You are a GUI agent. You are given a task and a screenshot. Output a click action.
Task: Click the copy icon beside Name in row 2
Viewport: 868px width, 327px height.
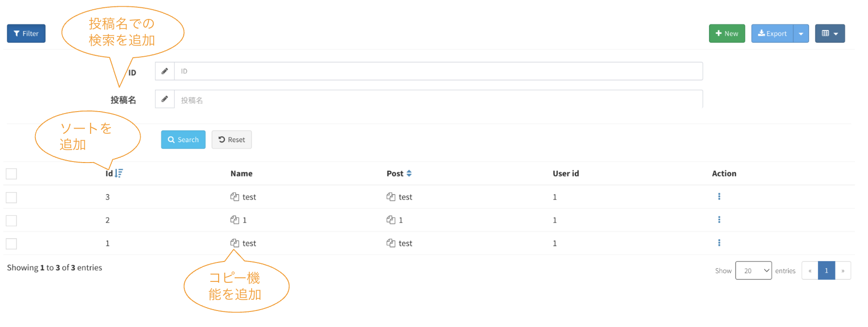235,220
